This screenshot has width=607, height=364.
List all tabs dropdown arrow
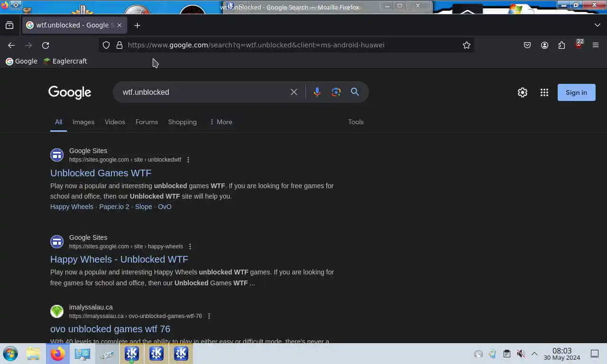(597, 25)
